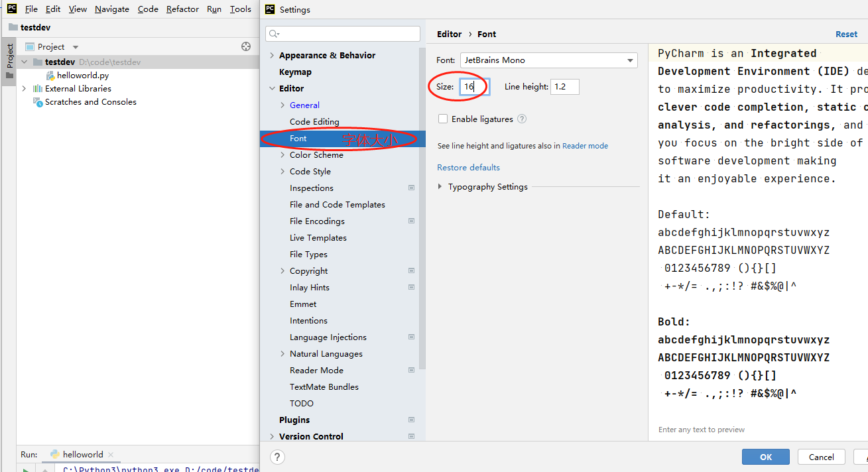Select Emmet settings item
868x472 pixels.
(303, 304)
